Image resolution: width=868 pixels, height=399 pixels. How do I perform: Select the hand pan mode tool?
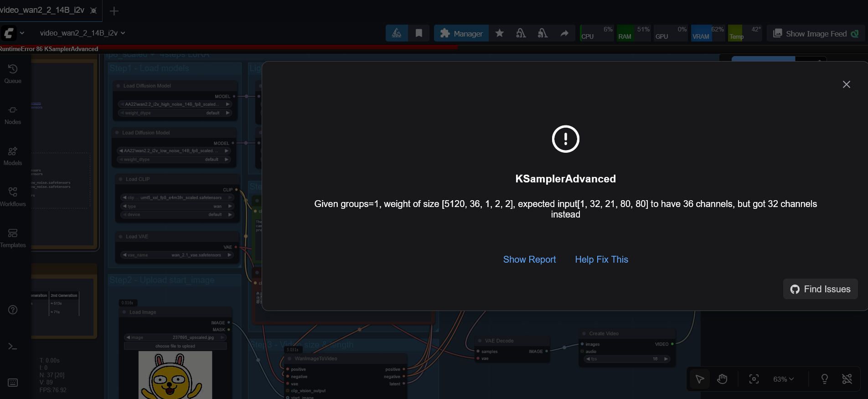(722, 379)
